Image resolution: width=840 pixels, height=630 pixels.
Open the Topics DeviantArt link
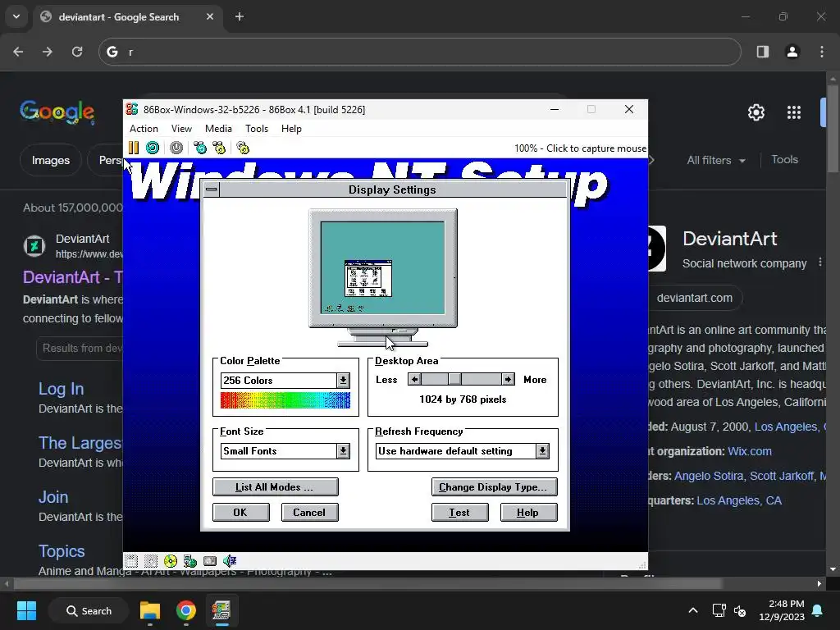click(62, 551)
